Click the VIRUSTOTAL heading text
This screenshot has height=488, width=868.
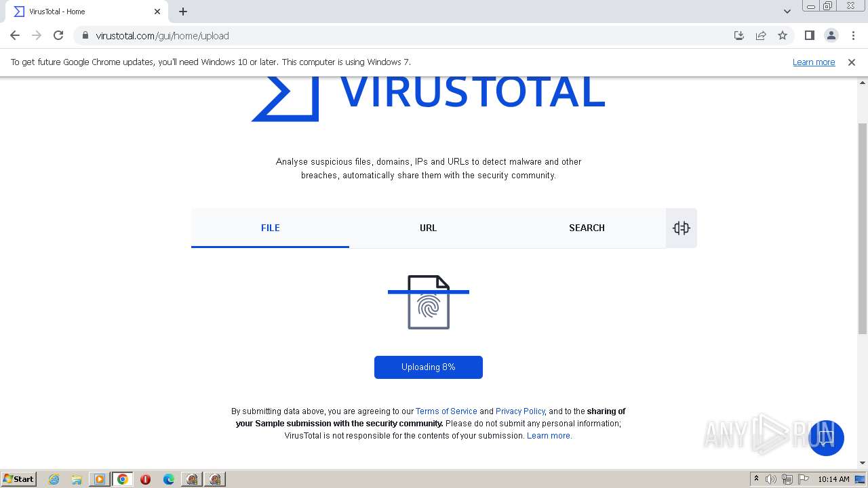point(472,93)
